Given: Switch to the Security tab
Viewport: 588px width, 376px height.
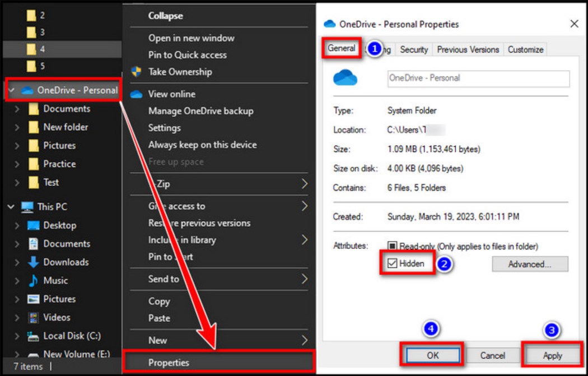Looking at the screenshot, I should [x=414, y=49].
